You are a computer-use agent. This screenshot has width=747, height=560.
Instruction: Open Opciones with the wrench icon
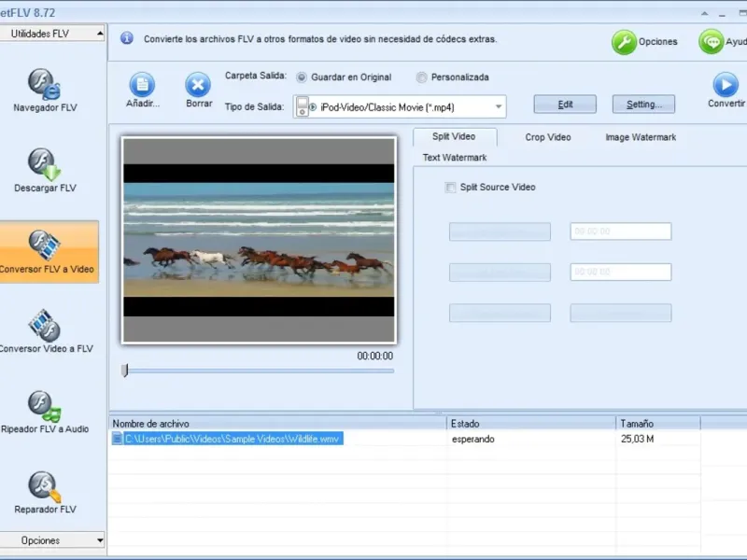coord(624,42)
